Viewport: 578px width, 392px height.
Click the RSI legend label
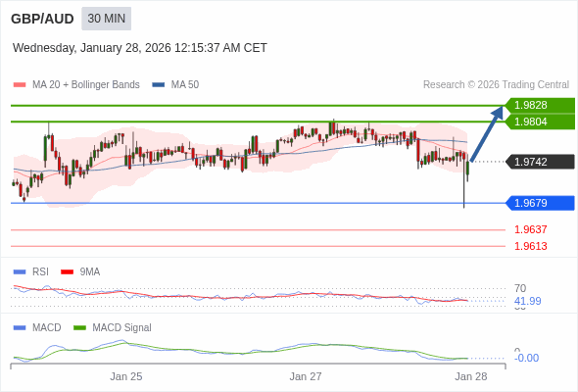[40, 271]
